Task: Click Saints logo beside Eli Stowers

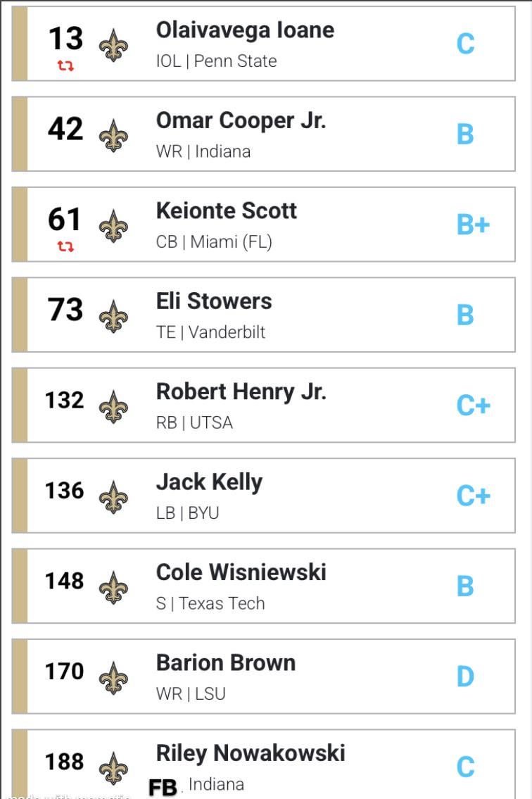Action: pyautogui.click(x=113, y=316)
